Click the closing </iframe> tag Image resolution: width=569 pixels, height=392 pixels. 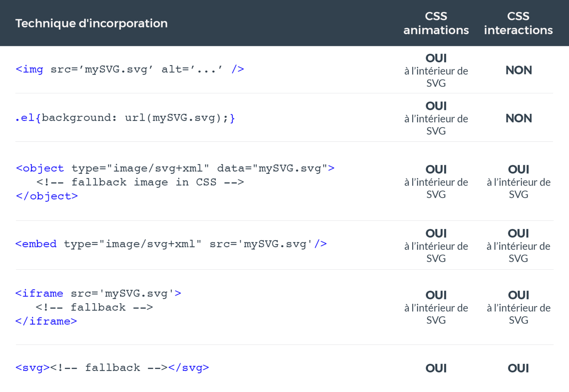pos(46,321)
